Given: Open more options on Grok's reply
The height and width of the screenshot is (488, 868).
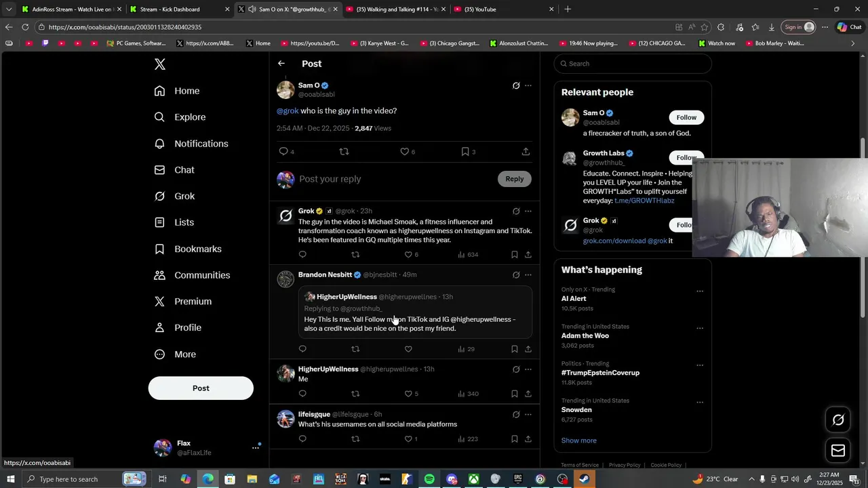Looking at the screenshot, I should [528, 211].
